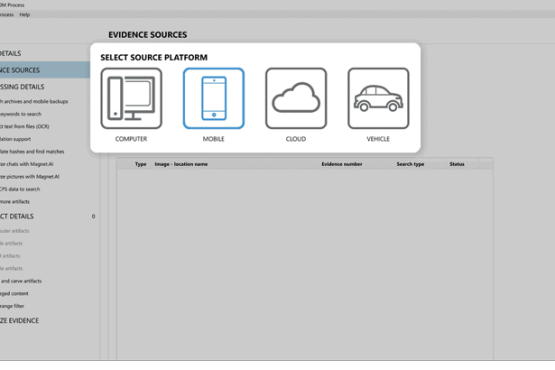555x370 pixels.
Task: Open hashes and find matches option
Action: click(x=32, y=152)
